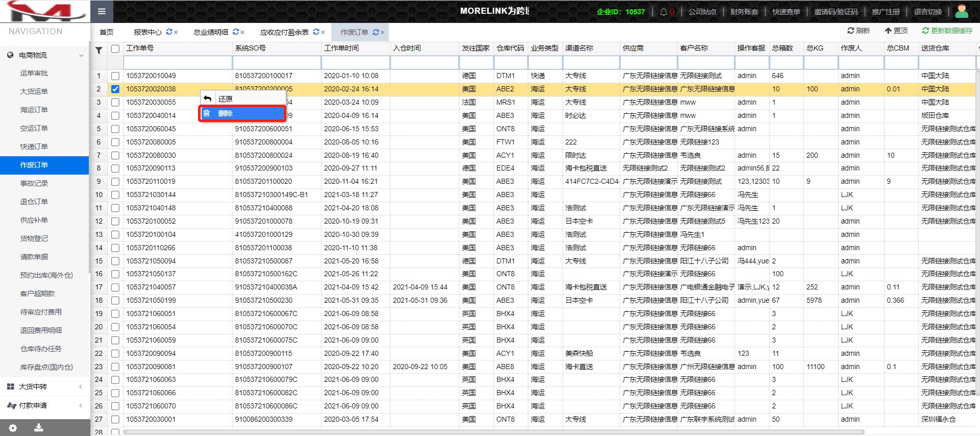Click the 工作单号 filter input field

coord(178,63)
